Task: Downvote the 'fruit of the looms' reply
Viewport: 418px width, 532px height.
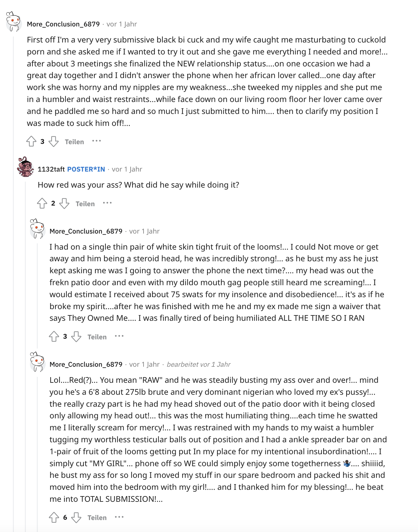Action: 76,337
